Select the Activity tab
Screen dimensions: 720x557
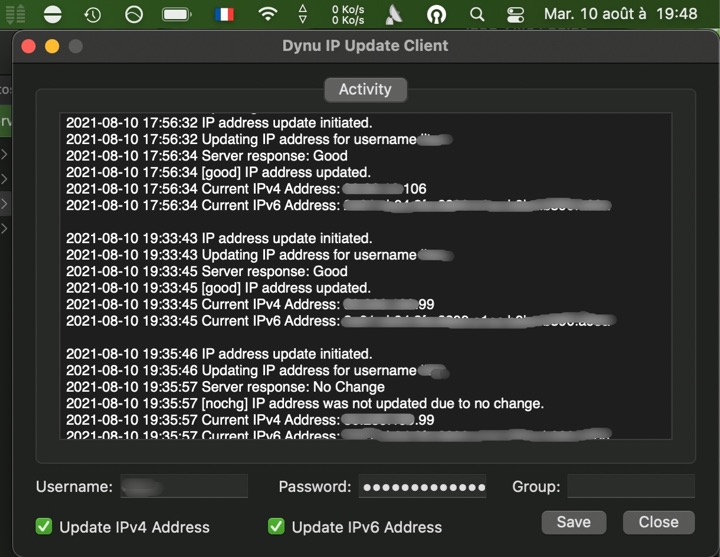click(365, 89)
